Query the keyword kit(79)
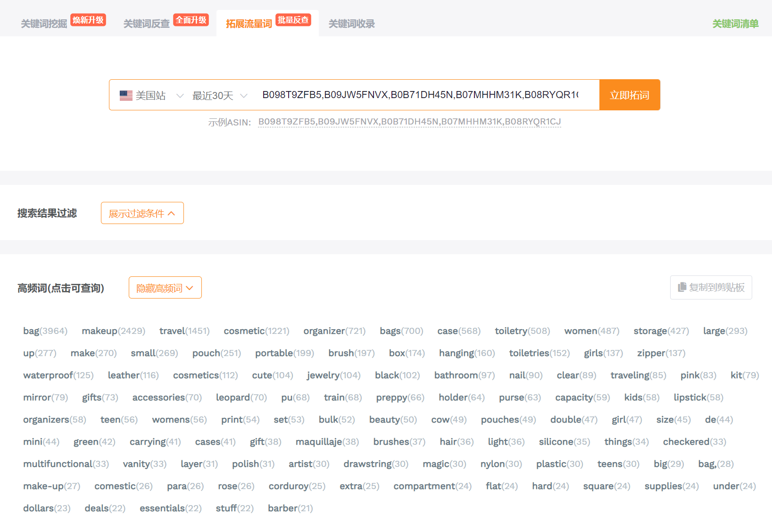 [x=745, y=375]
